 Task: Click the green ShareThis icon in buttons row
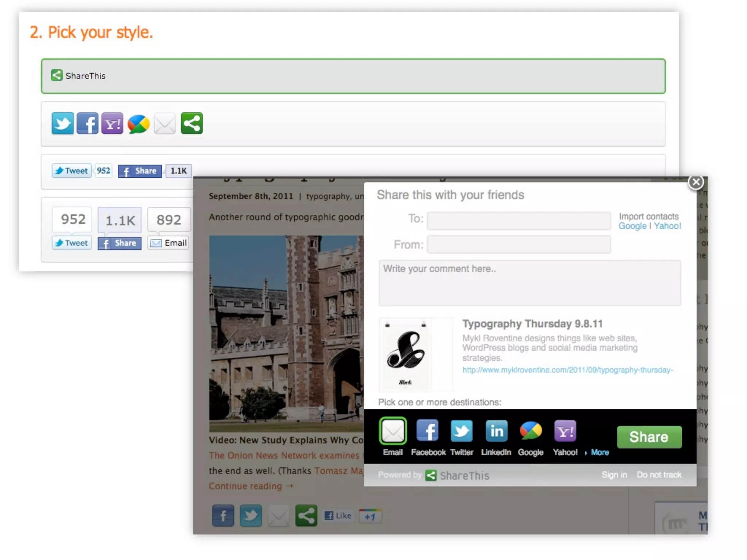[x=191, y=124]
